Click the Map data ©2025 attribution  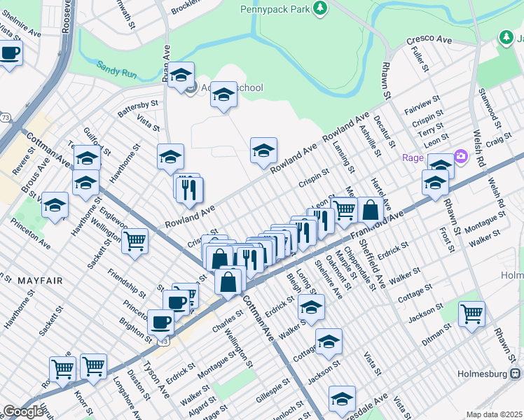[495, 414]
